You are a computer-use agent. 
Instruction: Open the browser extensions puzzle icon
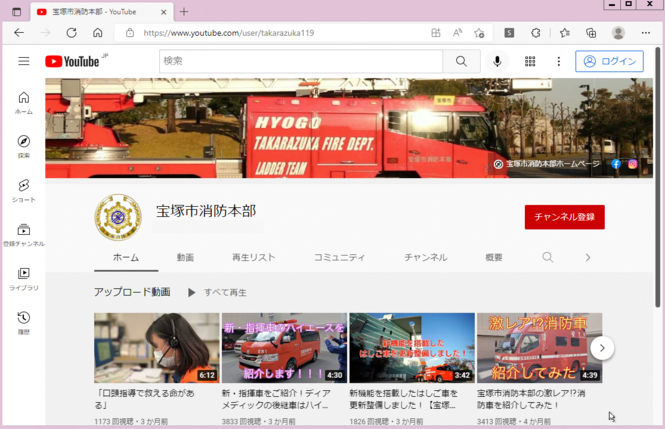[536, 33]
